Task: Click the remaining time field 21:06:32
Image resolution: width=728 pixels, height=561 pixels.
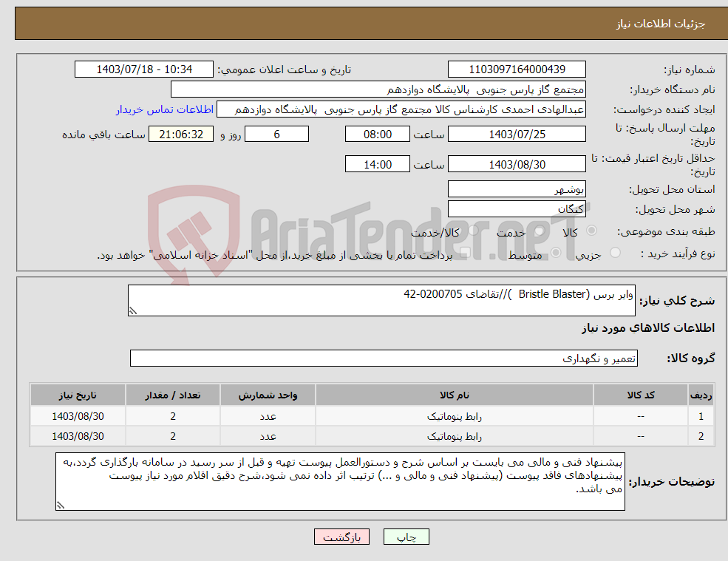Action: click(181, 135)
